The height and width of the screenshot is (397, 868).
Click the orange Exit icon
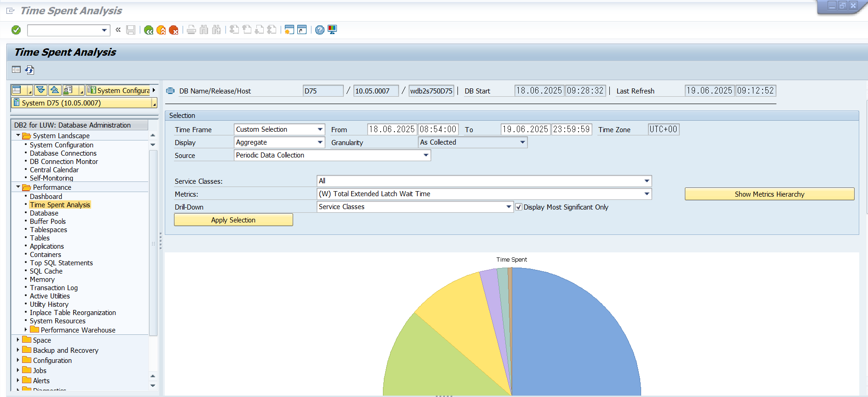tap(161, 30)
